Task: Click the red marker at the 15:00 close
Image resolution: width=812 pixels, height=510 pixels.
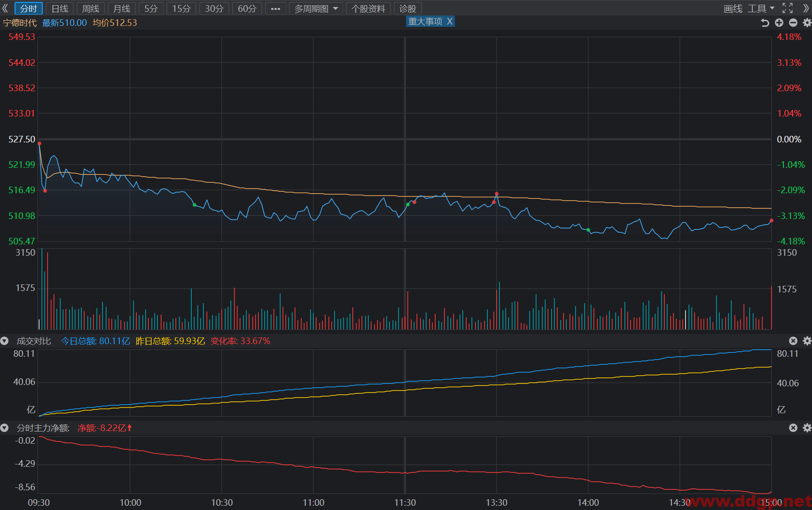Action: point(772,220)
